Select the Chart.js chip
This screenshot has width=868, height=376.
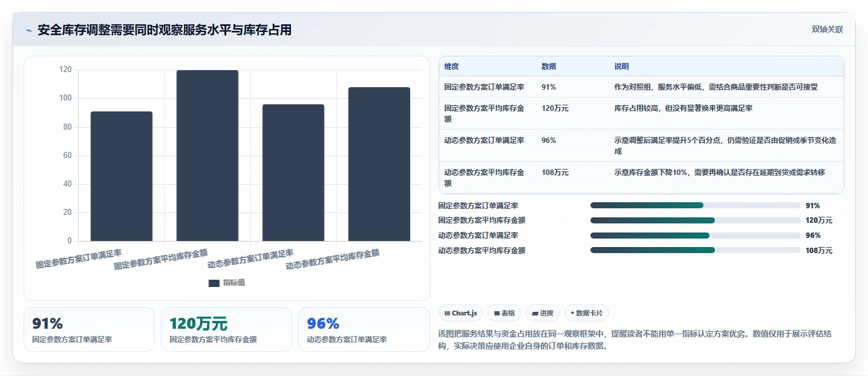(x=460, y=313)
